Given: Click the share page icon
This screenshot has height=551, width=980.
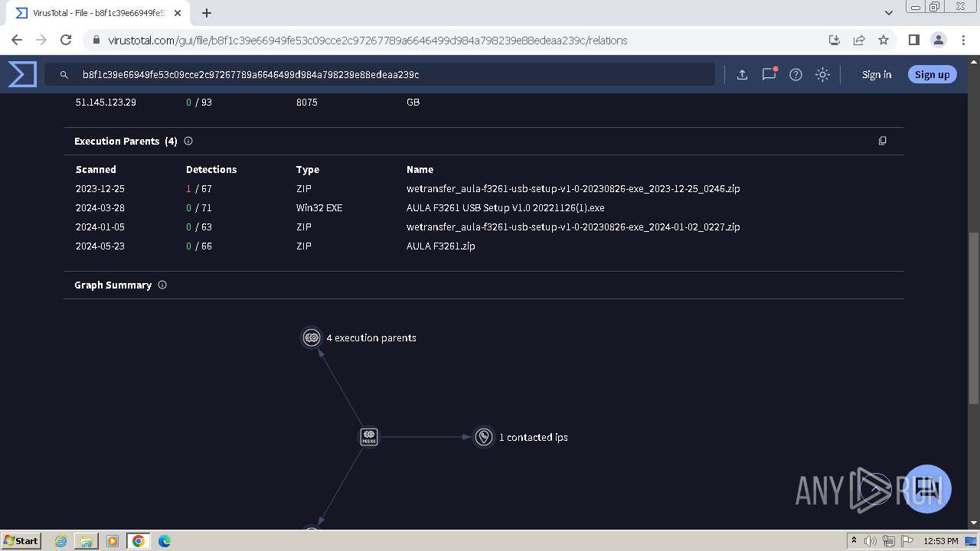Looking at the screenshot, I should pos(859,40).
